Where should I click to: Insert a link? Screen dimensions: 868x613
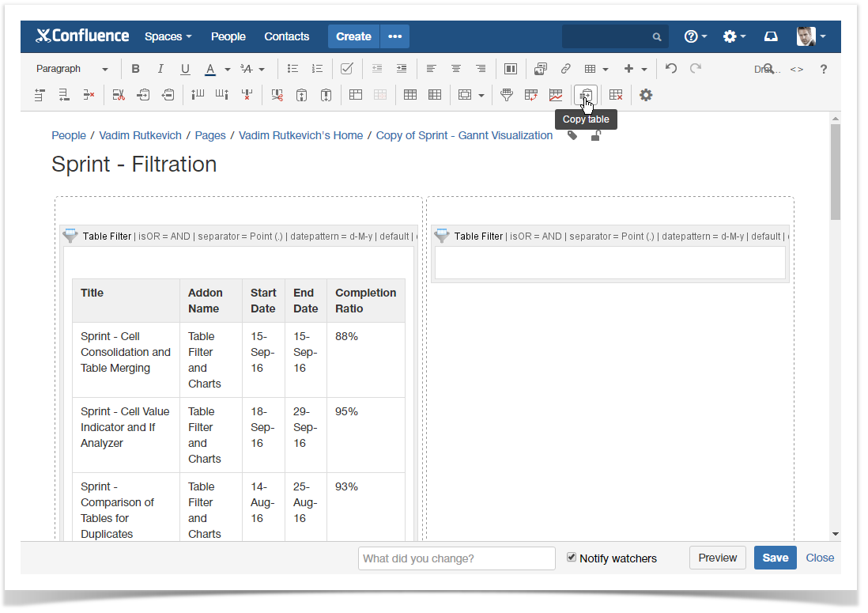point(565,69)
